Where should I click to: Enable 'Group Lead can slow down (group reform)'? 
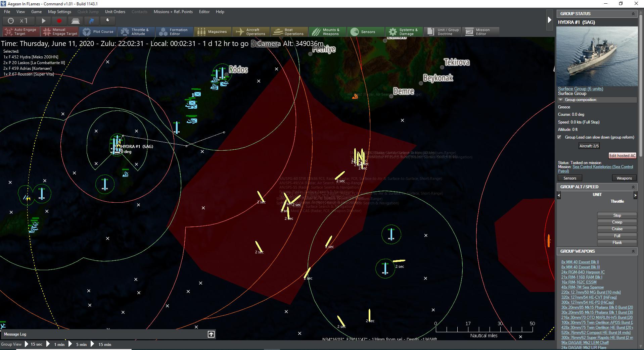point(559,137)
